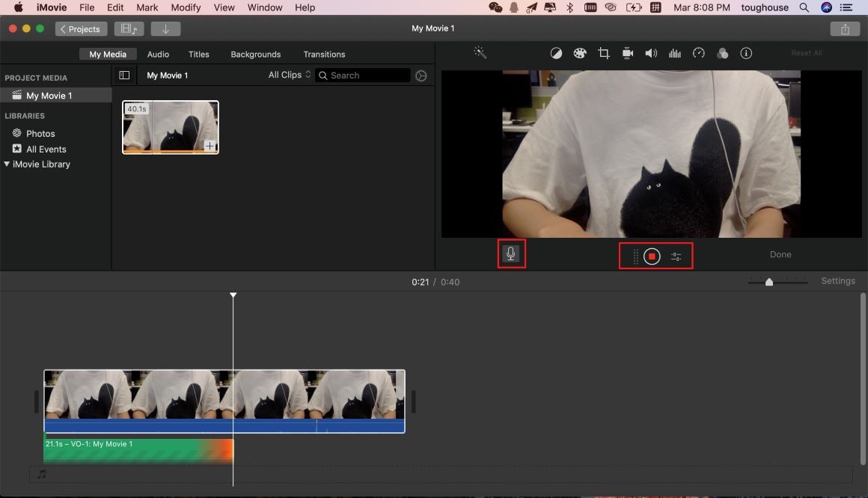Open the Apple menu
Screen dimensions: 868x498
tap(18, 7)
